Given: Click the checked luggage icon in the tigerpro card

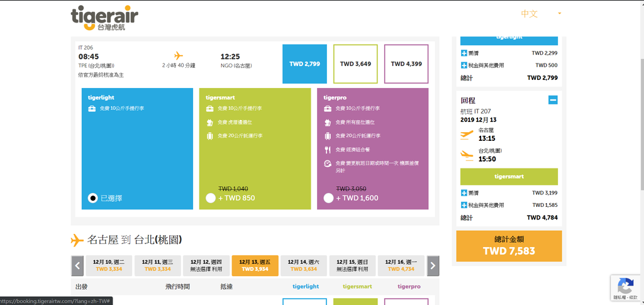Looking at the screenshot, I should 327,136.
